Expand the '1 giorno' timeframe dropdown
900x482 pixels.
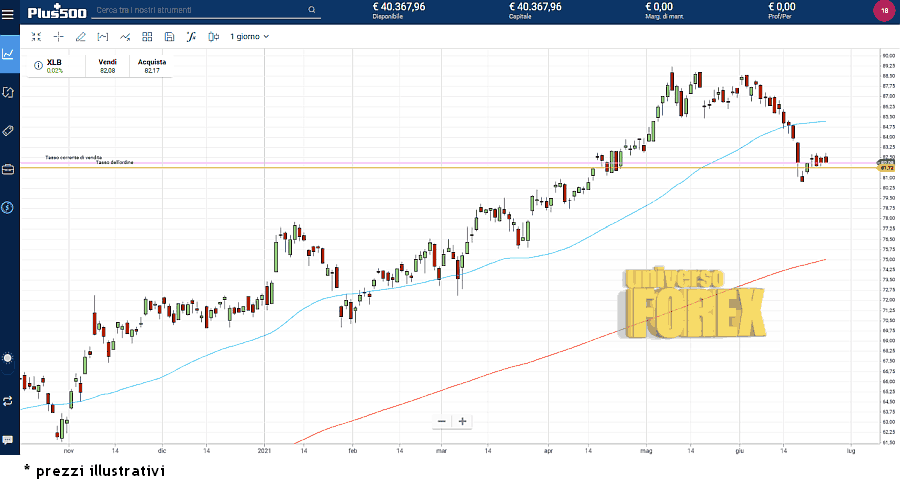(249, 36)
